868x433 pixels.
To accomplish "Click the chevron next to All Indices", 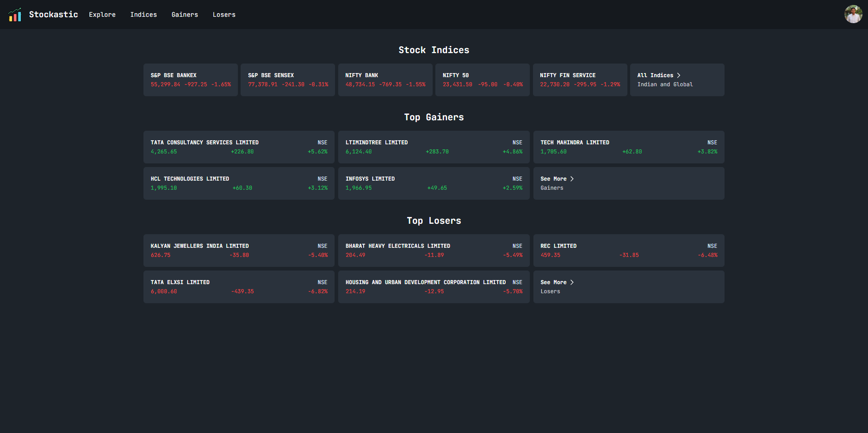I will [678, 75].
